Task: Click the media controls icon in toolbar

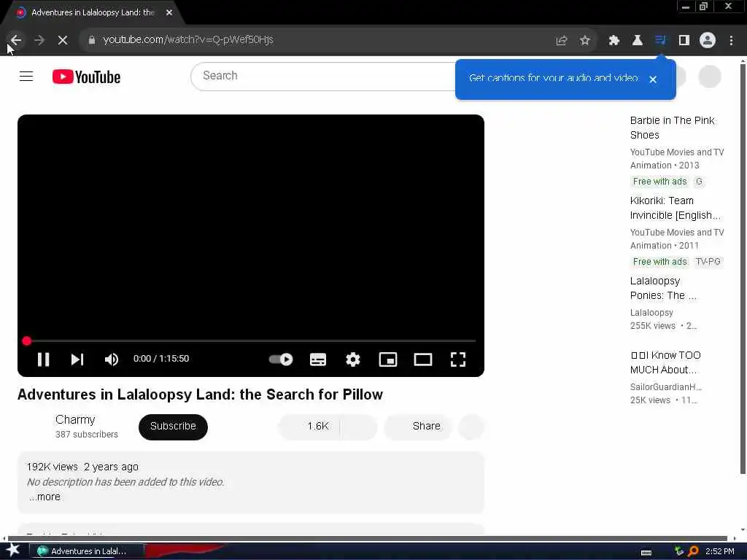Action: tap(660, 40)
